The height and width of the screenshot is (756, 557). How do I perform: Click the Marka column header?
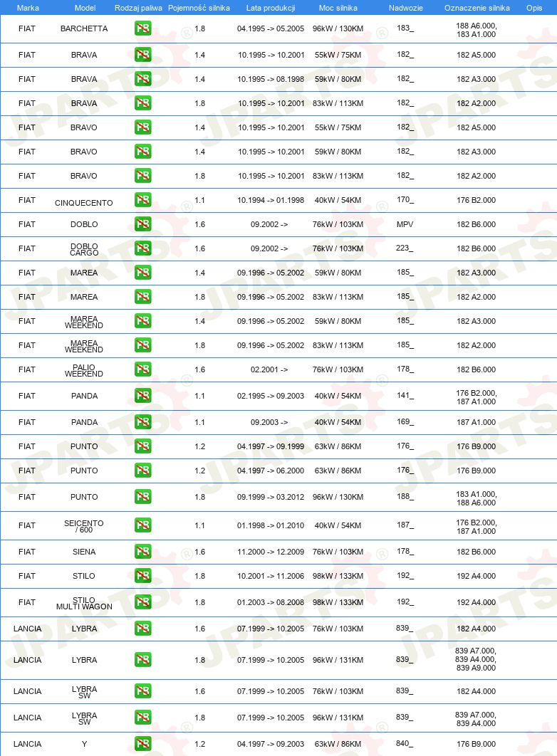(x=28, y=8)
